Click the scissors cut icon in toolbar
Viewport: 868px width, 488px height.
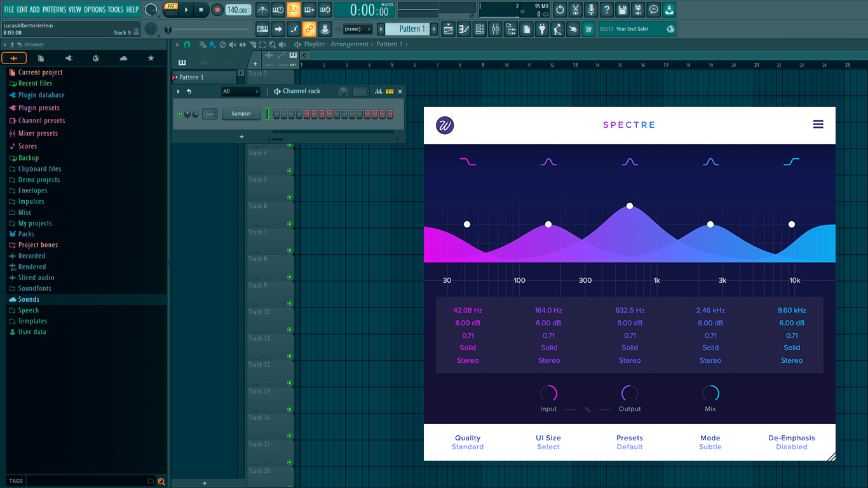pos(576,10)
